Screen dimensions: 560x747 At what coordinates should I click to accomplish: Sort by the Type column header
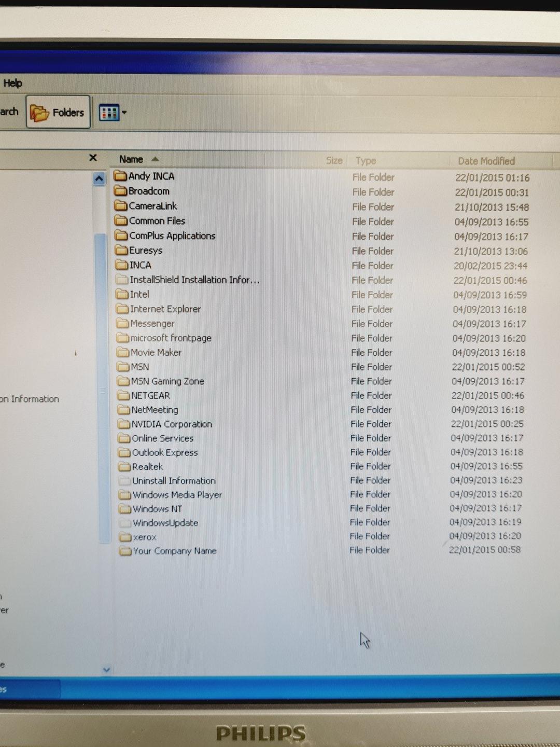point(366,161)
